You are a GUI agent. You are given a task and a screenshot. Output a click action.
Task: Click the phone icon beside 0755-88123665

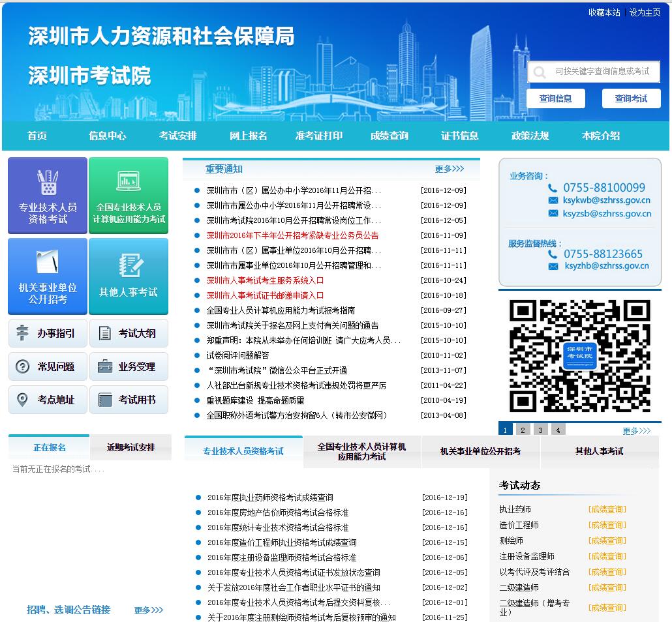553,254
